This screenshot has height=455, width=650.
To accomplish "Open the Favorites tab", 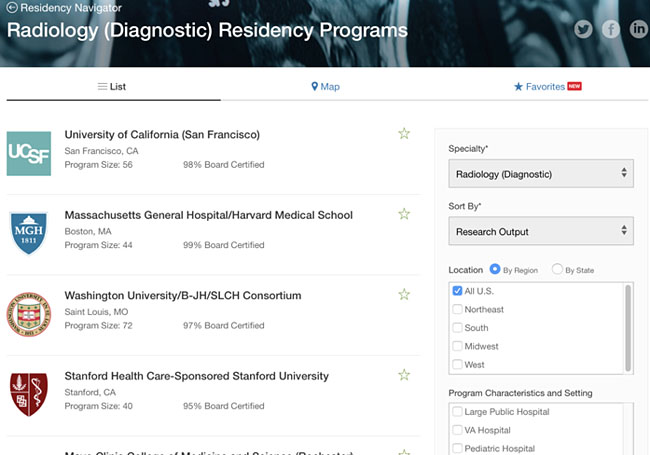I will coord(547,87).
